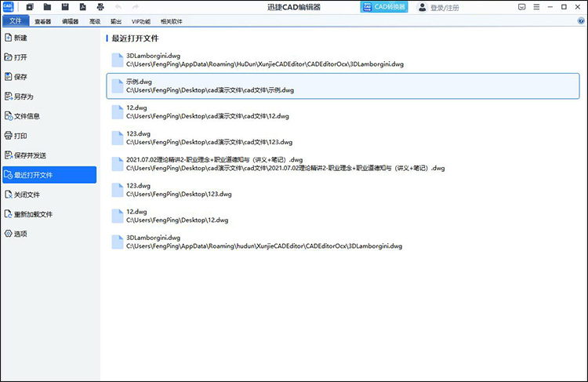Switch to the VIP功能 tab
588x382 pixels.
pos(141,21)
